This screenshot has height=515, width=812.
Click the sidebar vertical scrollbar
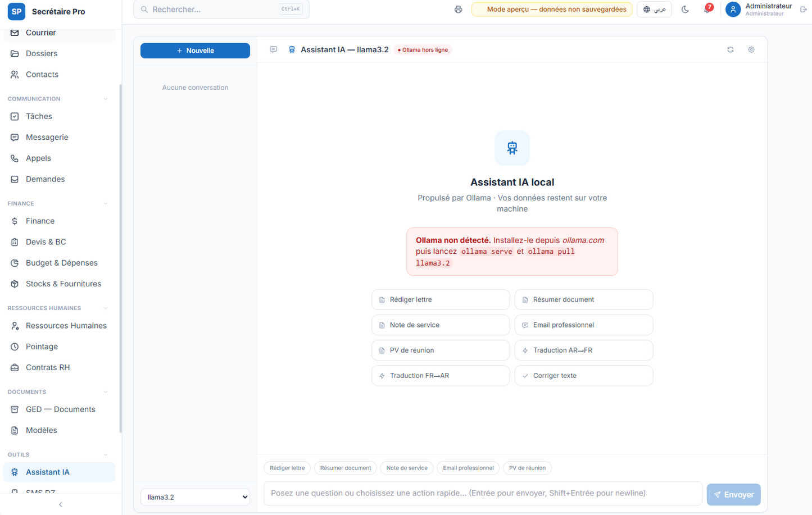120,258
